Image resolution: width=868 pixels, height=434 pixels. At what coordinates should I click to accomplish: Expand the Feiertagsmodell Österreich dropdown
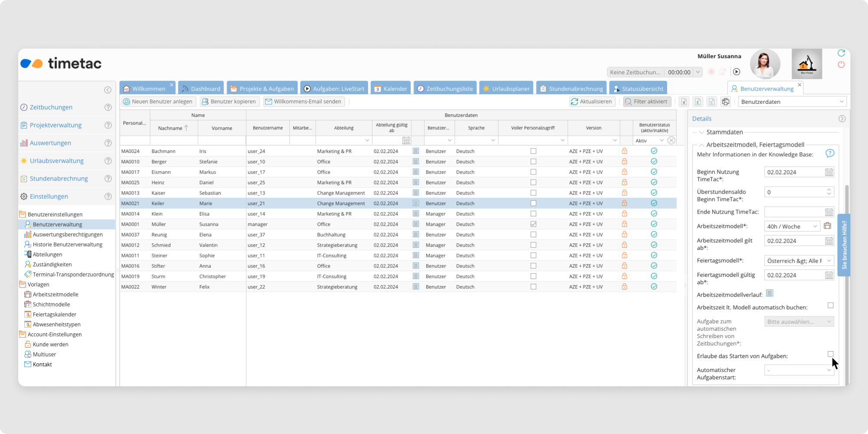click(829, 261)
